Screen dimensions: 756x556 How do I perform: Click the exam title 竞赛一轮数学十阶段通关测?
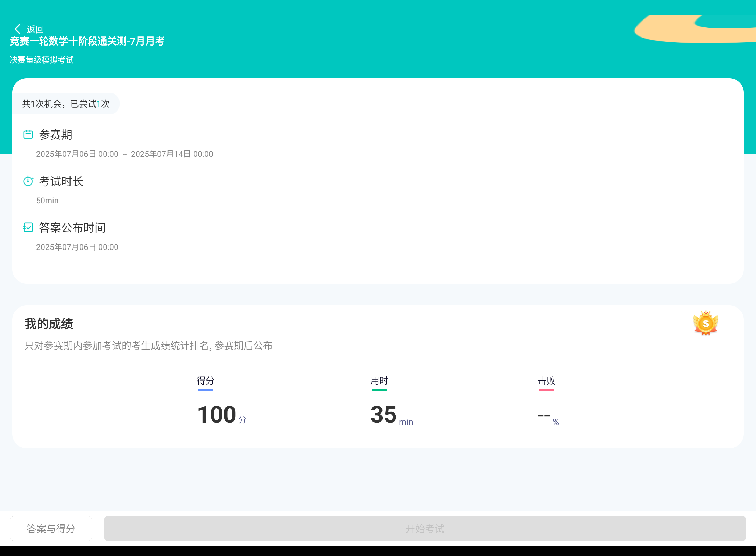point(87,41)
